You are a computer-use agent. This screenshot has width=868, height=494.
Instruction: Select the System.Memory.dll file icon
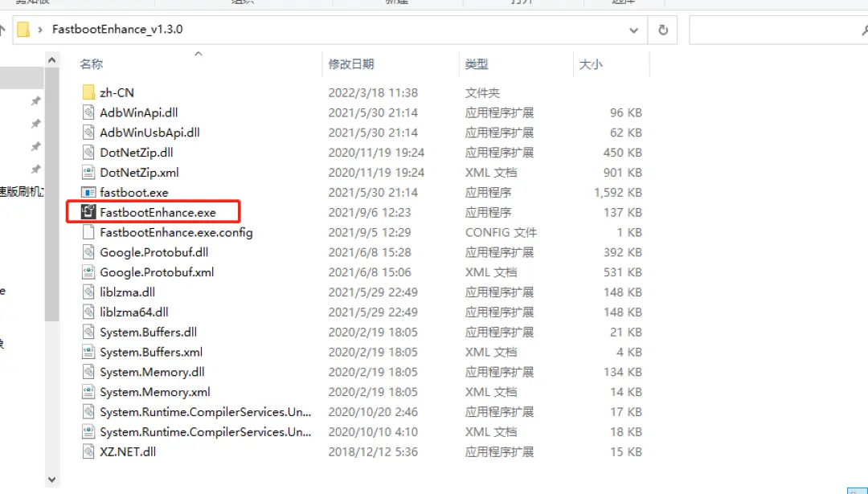tap(88, 371)
